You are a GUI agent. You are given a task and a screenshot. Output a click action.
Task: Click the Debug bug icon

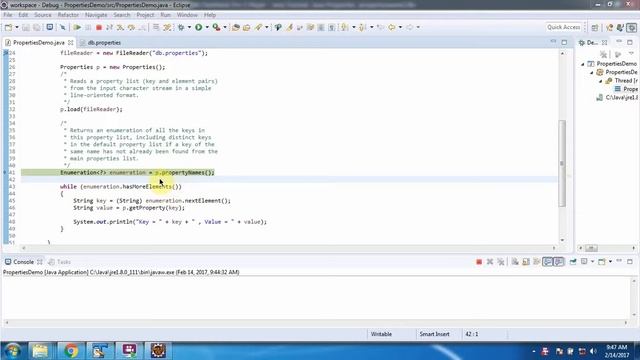point(181,27)
